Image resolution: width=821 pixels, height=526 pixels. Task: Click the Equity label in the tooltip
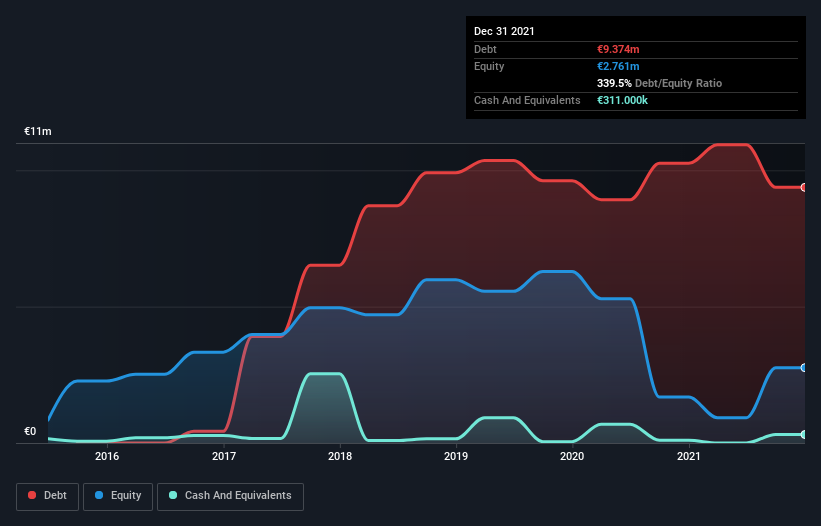(x=489, y=66)
